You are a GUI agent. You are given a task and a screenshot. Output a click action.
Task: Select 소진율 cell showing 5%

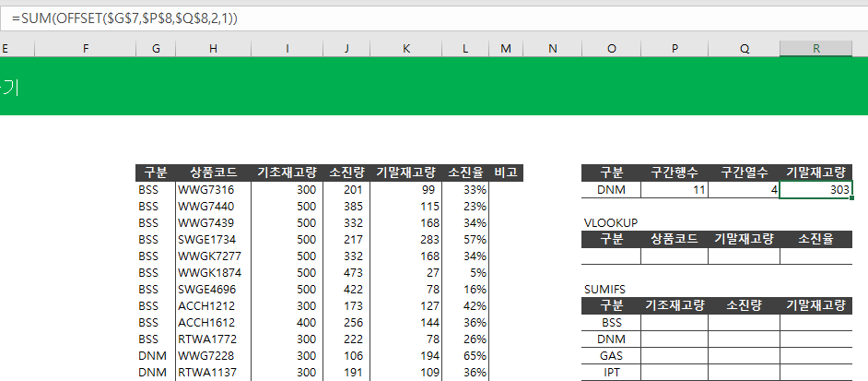click(465, 273)
